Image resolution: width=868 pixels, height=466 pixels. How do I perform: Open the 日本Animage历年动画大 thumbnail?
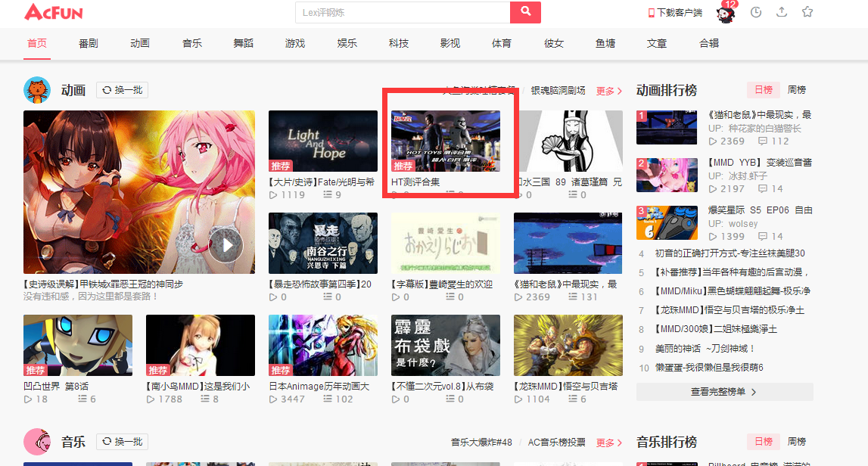322,346
